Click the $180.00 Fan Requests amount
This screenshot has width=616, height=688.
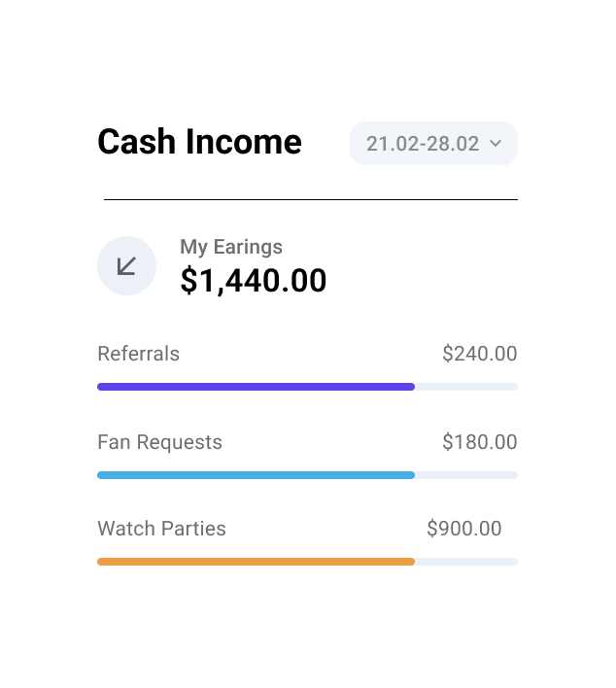point(479,442)
